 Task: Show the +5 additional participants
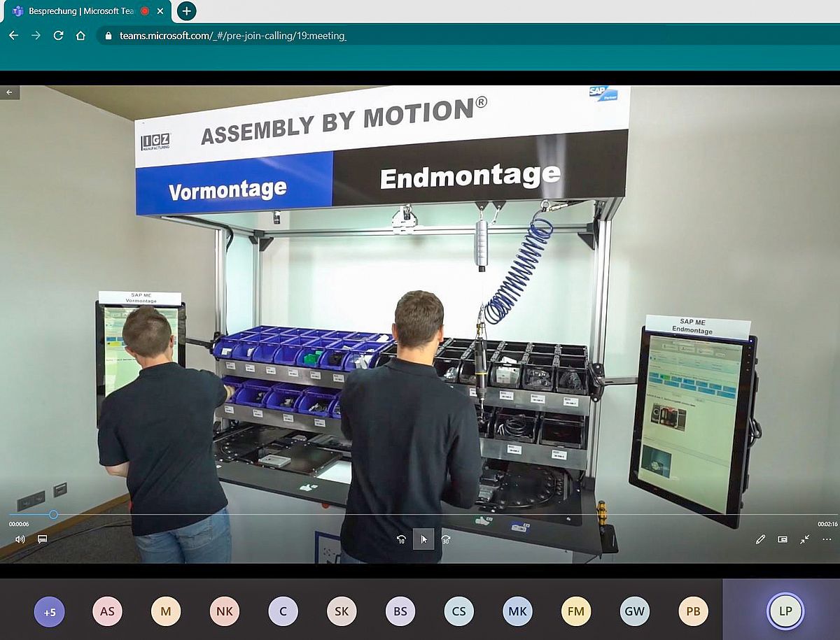pyautogui.click(x=49, y=612)
